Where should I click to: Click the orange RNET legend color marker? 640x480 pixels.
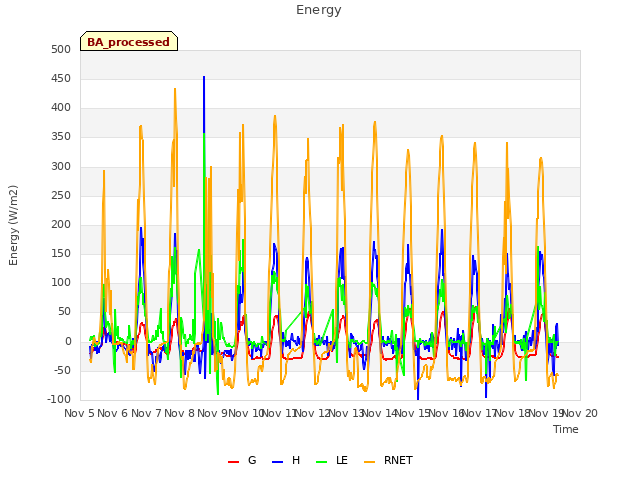[369, 462]
